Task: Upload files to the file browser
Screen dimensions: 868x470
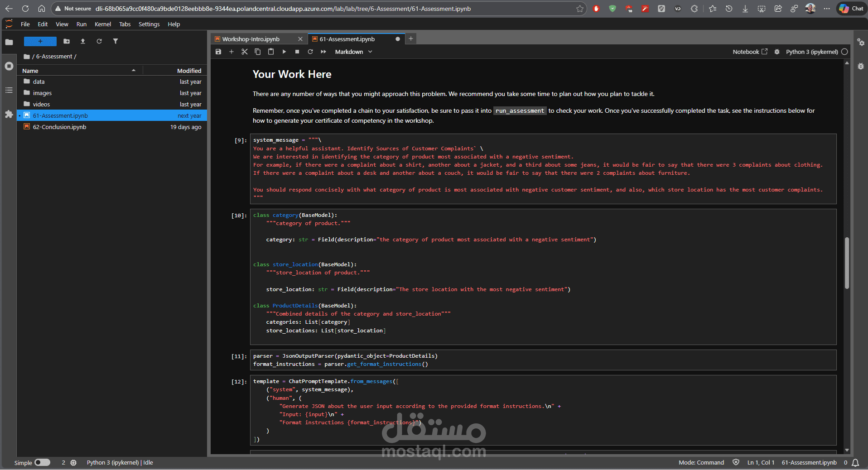Action: 83,41
